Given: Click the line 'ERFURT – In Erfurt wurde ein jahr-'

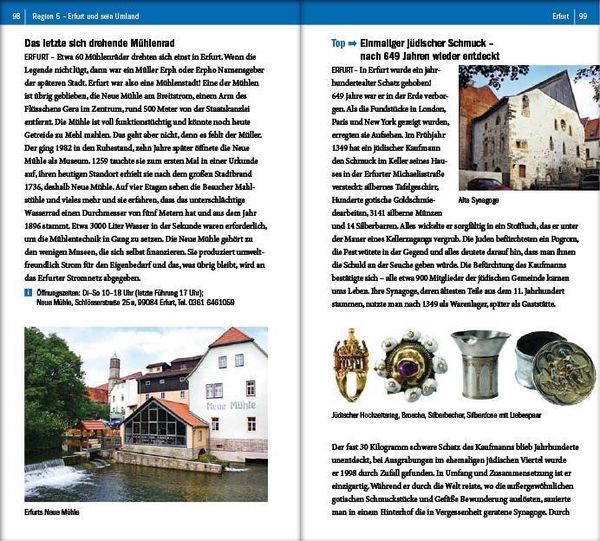Looking at the screenshot, I should pyautogui.click(x=386, y=70).
